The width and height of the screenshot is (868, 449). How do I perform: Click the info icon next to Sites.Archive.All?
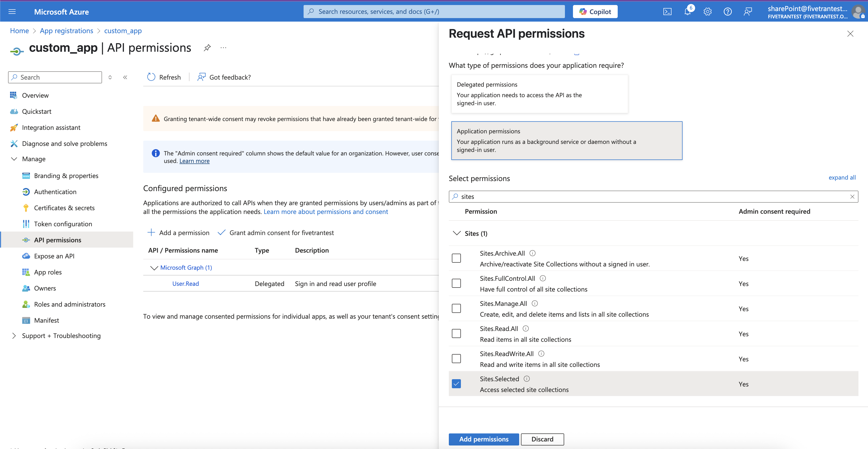[533, 253]
